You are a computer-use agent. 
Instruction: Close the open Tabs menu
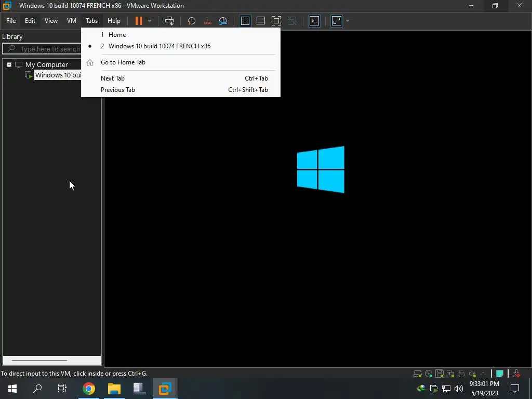tap(91, 21)
